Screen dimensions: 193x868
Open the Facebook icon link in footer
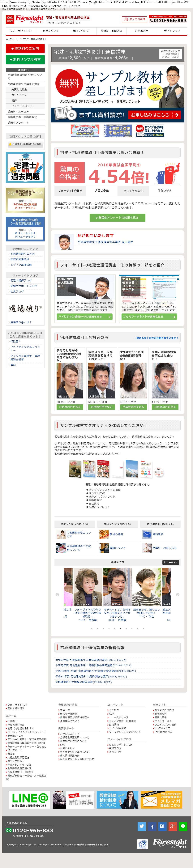tap(152, 826)
